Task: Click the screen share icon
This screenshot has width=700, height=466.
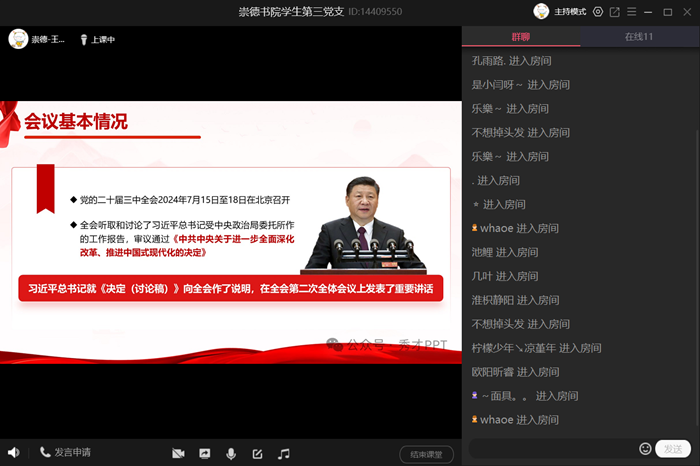Action: click(x=205, y=454)
